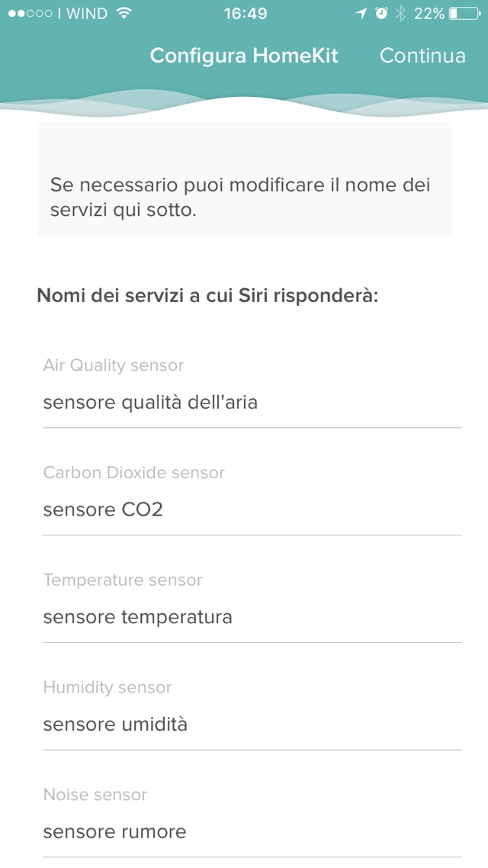Edit the Noise sensor name field
The image size is (488, 868).
pos(252,831)
